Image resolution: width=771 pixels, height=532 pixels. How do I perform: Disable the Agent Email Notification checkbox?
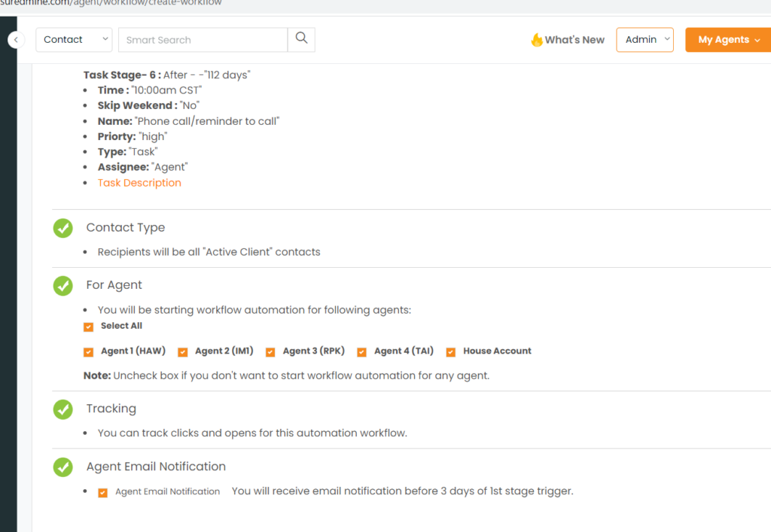[x=102, y=491]
